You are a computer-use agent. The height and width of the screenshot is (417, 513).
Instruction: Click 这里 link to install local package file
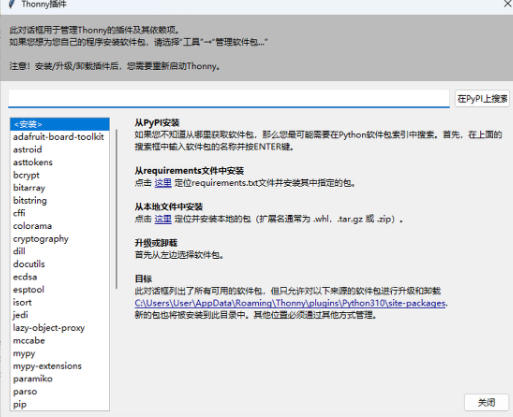(x=163, y=219)
